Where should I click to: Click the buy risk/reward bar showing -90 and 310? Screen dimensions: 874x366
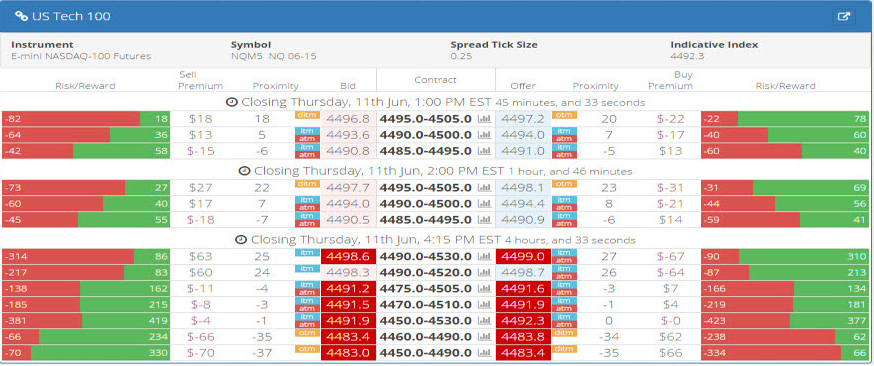point(785,257)
